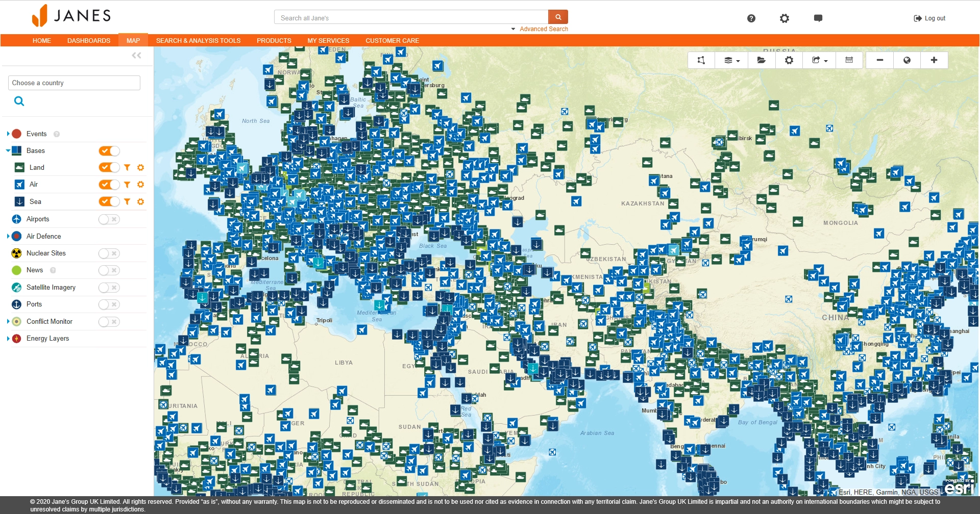Click the News help question icon

53,270
